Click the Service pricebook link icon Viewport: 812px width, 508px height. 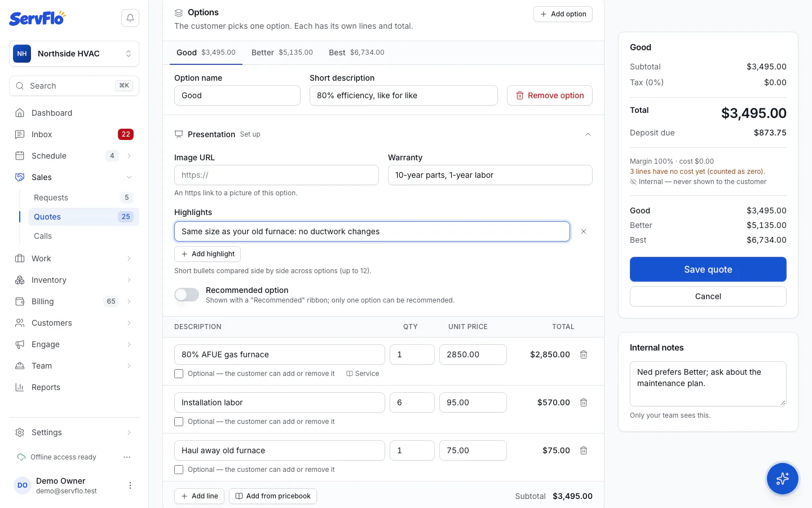point(350,374)
